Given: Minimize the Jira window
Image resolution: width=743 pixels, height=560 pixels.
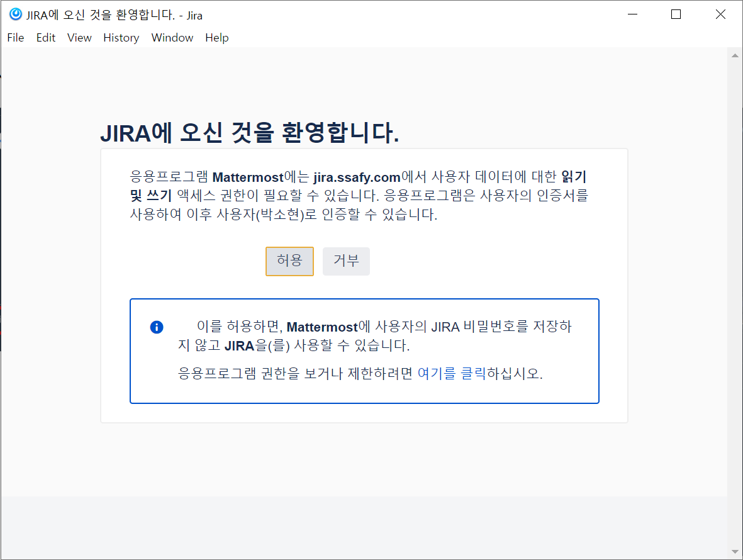Looking at the screenshot, I should click(633, 14).
